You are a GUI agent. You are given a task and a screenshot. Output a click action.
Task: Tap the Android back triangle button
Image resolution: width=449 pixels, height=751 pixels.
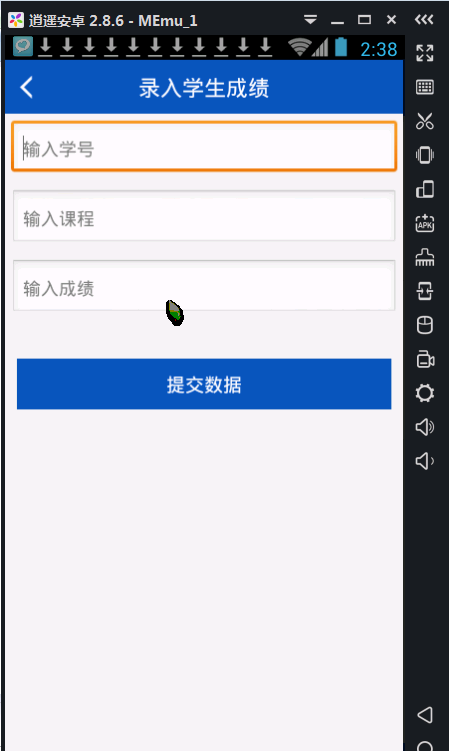click(425, 715)
